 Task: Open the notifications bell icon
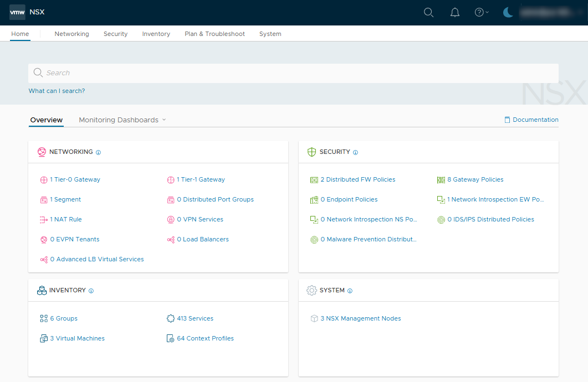[455, 13]
